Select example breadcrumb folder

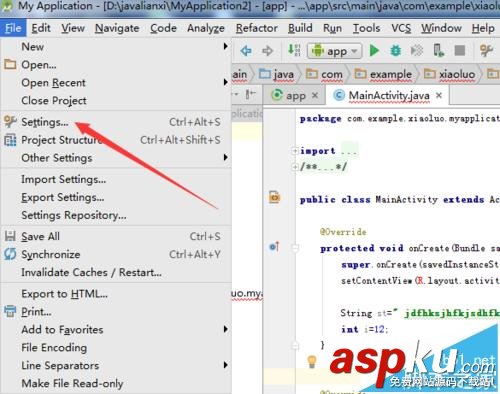coord(383,74)
